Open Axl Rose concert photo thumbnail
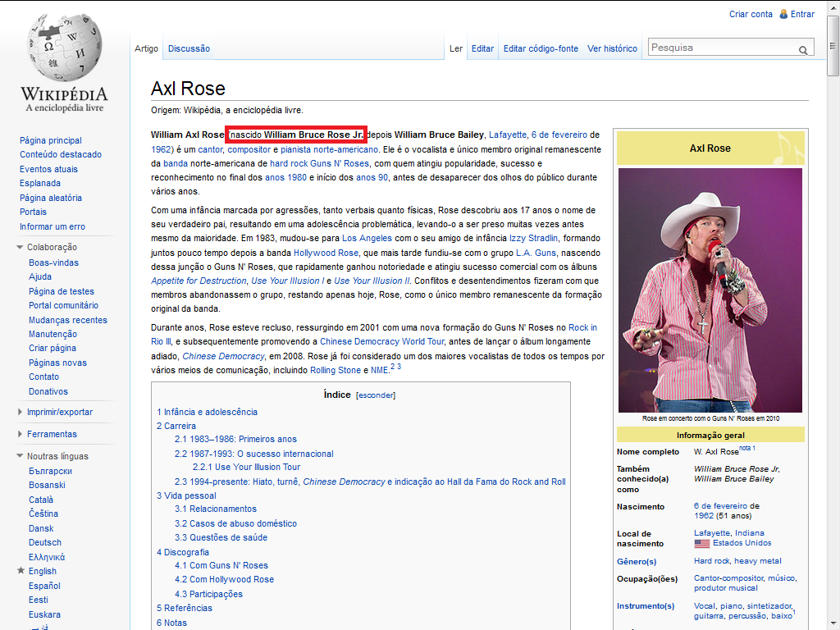Viewport: 840px width, 630px height. pyautogui.click(x=710, y=290)
